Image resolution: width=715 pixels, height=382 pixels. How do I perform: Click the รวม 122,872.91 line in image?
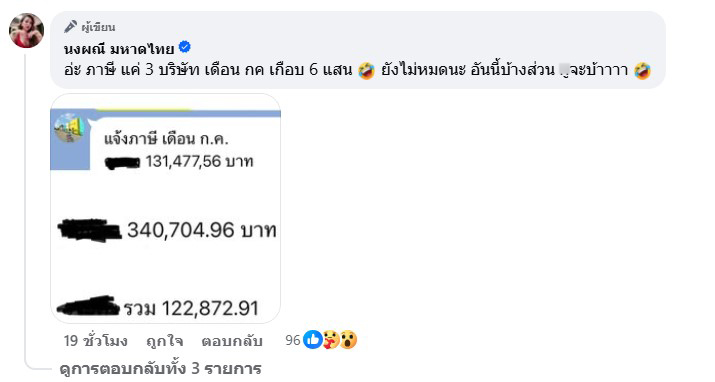click(x=191, y=309)
